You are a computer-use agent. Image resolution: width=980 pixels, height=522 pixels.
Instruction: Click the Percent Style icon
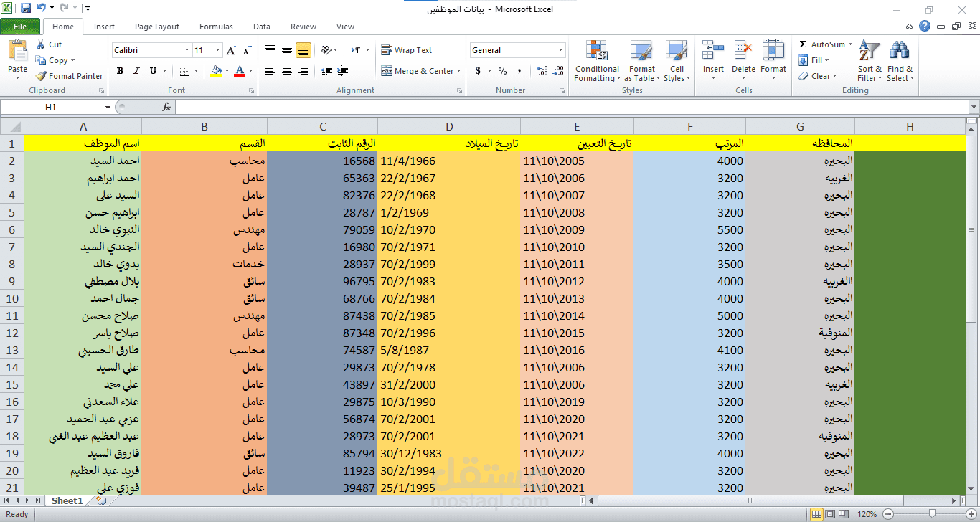click(502, 71)
